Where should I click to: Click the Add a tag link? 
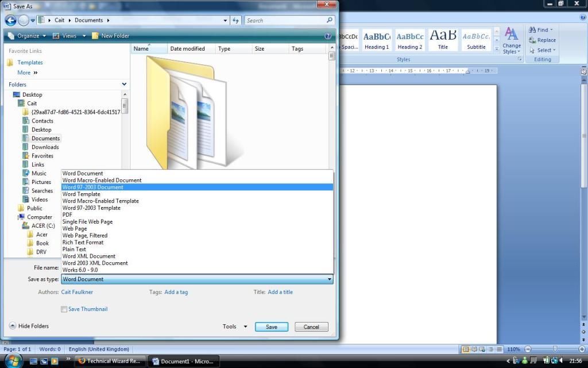coord(176,292)
